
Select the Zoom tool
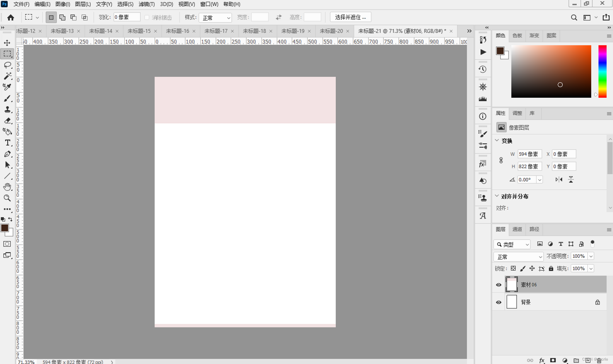[x=7, y=198]
